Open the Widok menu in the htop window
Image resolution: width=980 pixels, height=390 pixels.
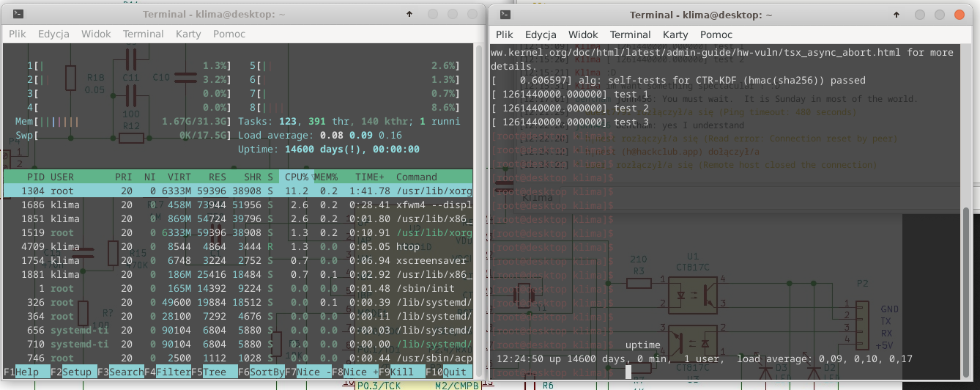point(96,34)
